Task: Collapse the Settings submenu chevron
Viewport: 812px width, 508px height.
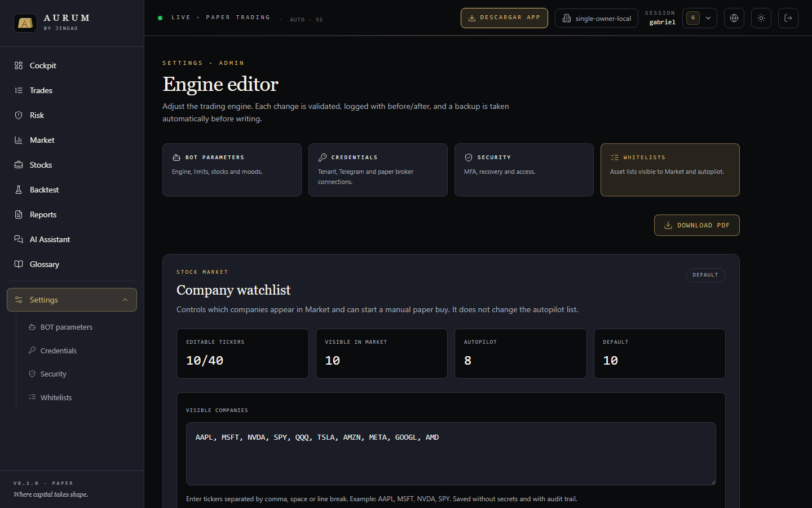Action: pos(125,300)
